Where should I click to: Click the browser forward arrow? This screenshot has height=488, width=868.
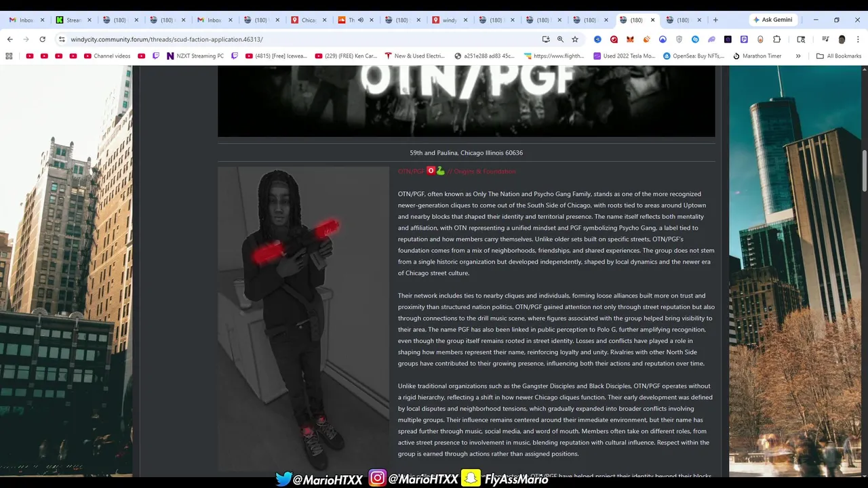tap(26, 39)
